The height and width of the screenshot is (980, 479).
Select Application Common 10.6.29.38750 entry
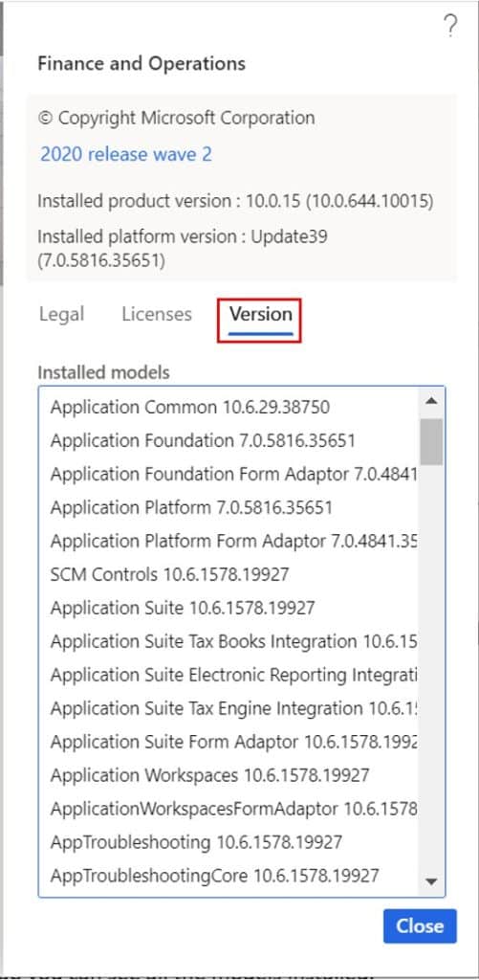click(x=229, y=408)
